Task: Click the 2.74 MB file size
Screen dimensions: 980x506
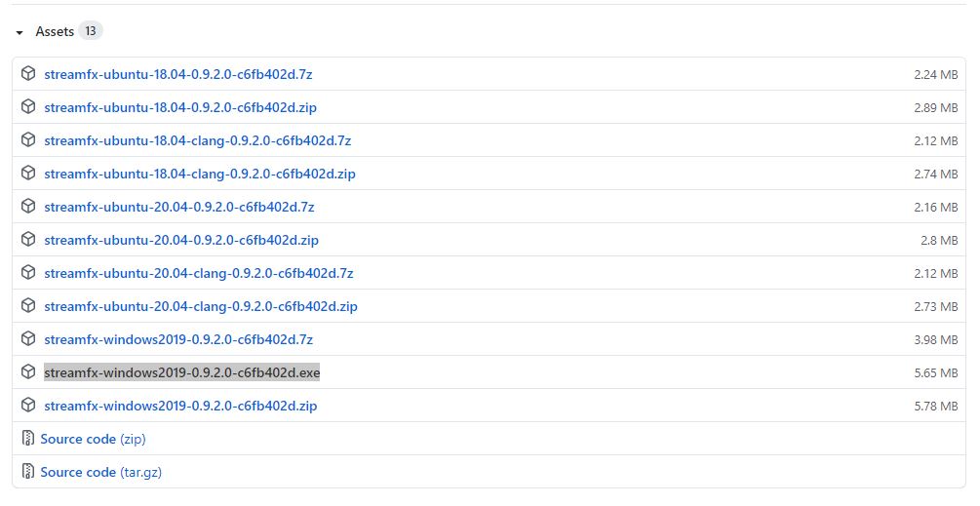Action: coord(935,174)
